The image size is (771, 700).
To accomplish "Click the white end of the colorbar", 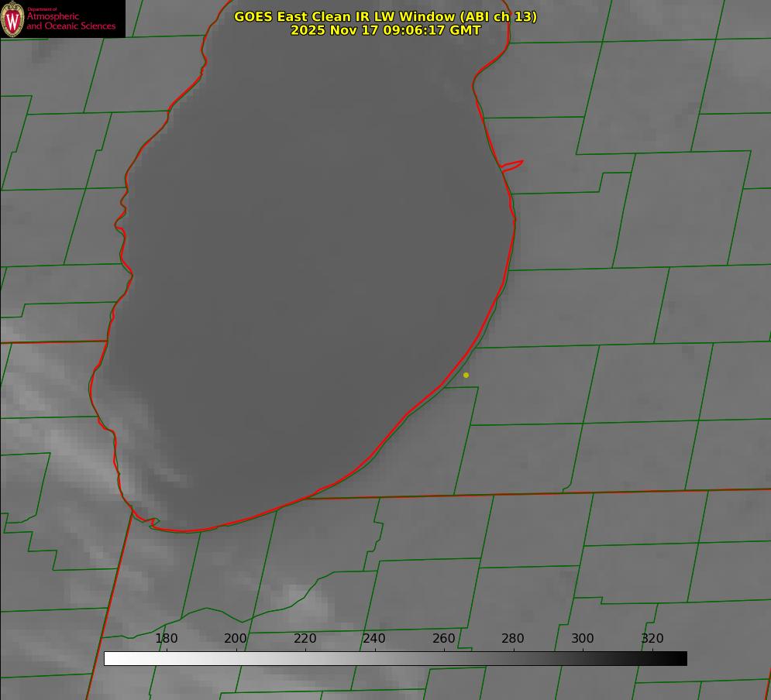I will pos(110,658).
